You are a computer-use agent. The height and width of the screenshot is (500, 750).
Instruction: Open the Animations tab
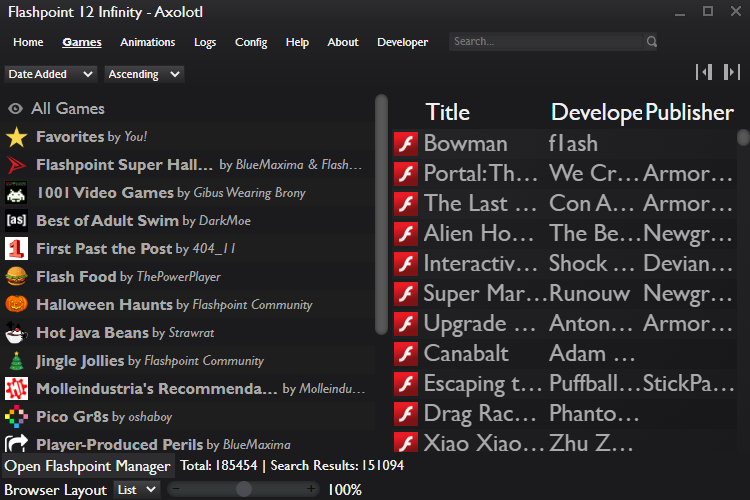(x=147, y=42)
